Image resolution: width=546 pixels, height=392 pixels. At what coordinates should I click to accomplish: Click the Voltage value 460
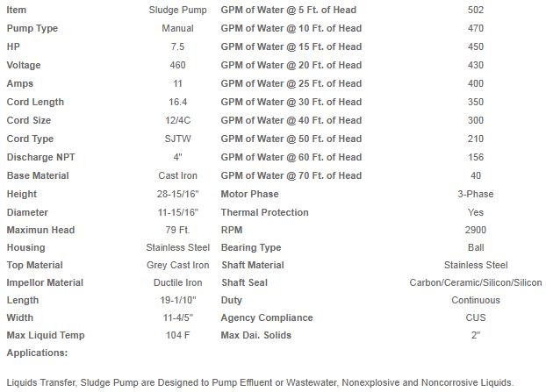pos(177,65)
